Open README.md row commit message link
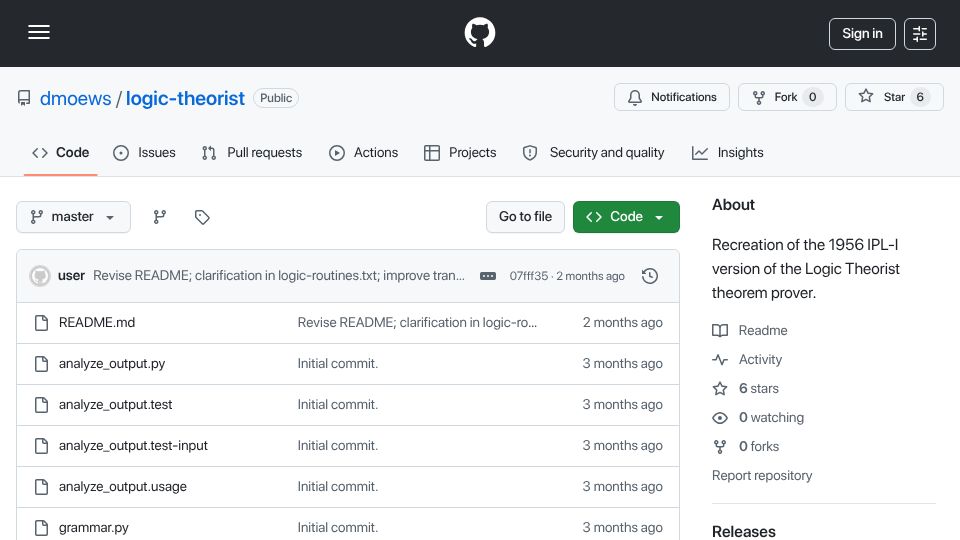Image resolution: width=960 pixels, height=540 pixels. tap(417, 323)
